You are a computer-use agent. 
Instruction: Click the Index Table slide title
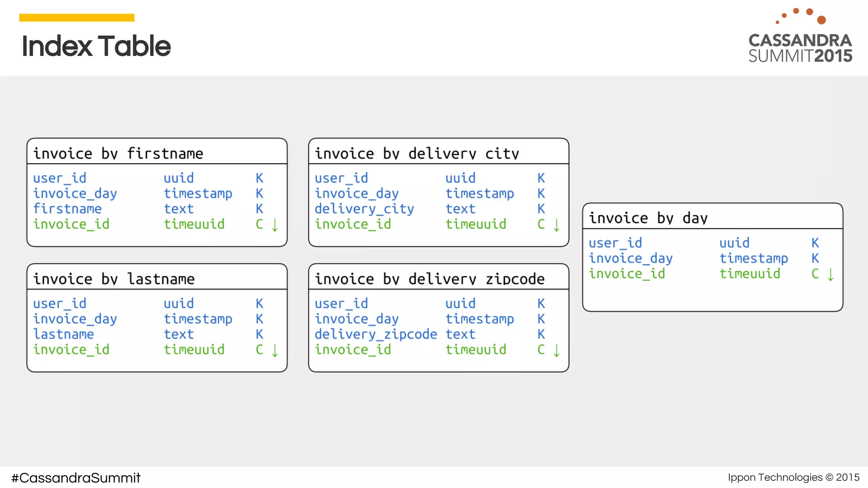point(96,46)
